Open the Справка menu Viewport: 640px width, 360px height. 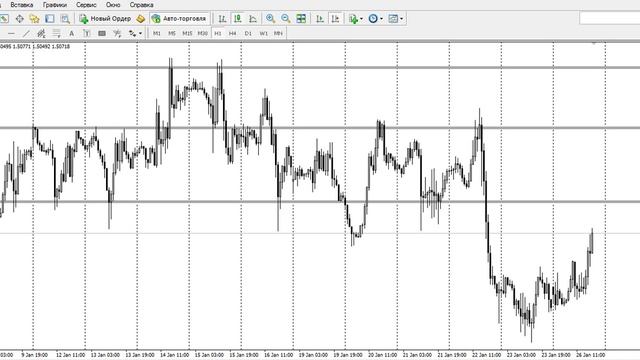pyautogui.click(x=141, y=5)
